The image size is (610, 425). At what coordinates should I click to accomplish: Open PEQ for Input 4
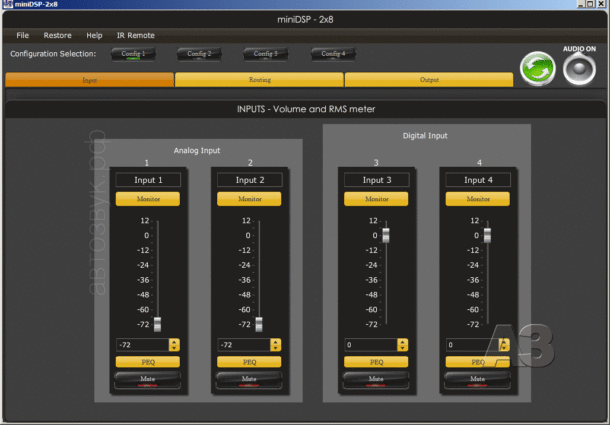coord(477,362)
